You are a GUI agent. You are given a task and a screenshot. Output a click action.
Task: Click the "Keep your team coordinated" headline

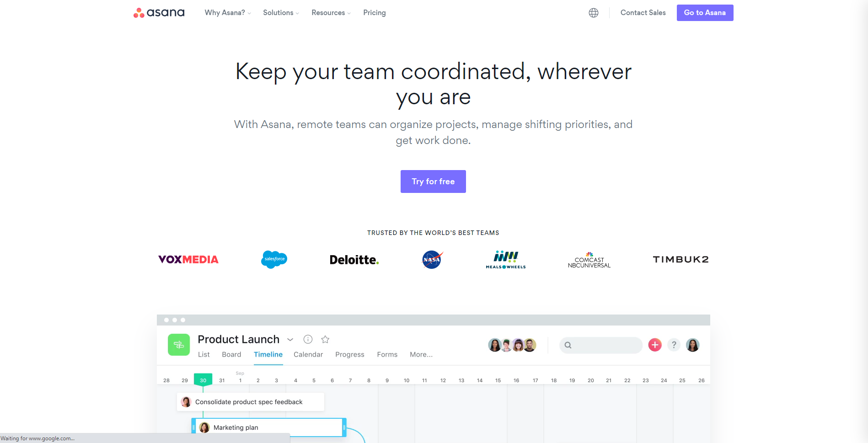click(433, 84)
